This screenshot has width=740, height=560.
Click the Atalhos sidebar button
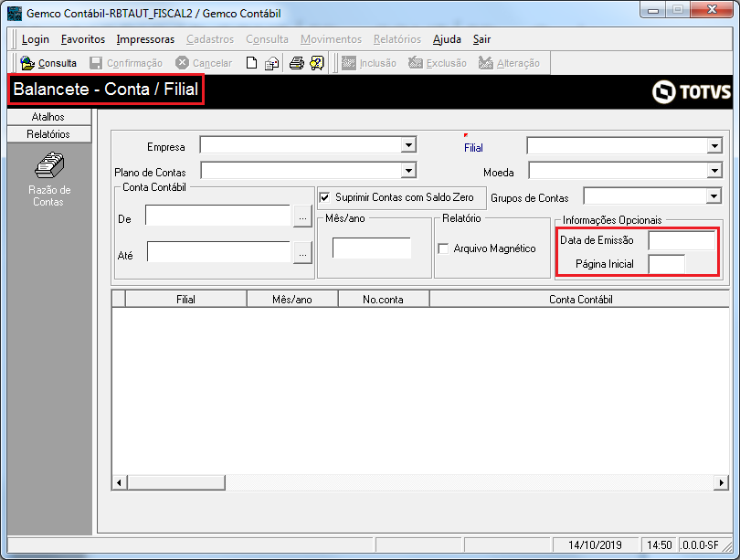click(49, 117)
